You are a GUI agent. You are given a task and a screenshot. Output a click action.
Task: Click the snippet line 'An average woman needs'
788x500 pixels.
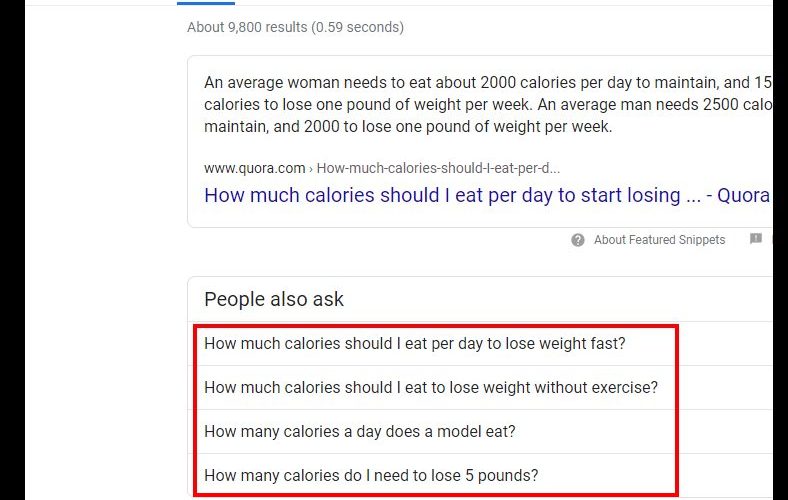[x=486, y=82]
